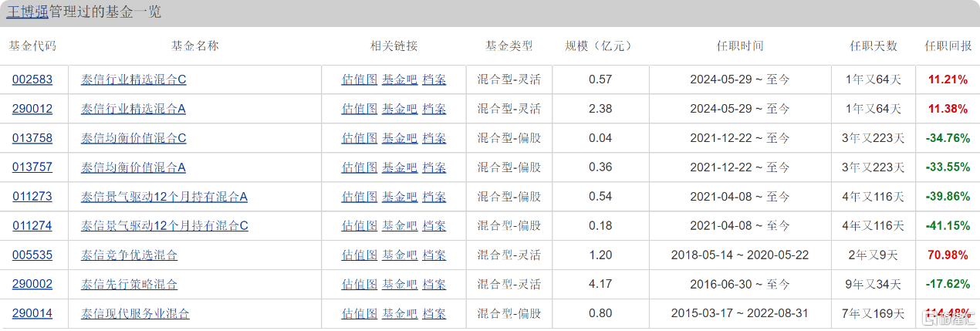
Task: Open 档案 for 泰信竞争优选混合
Action: pos(434,255)
